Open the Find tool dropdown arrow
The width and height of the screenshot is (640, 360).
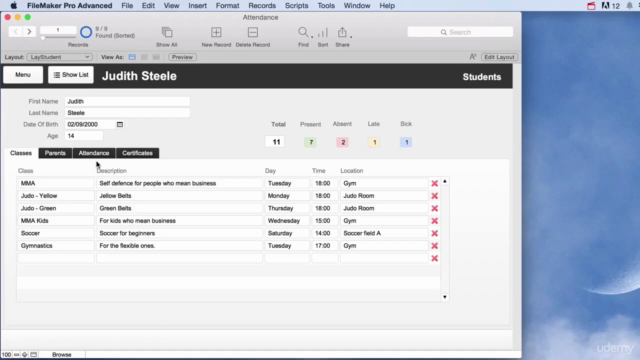pos(312,37)
